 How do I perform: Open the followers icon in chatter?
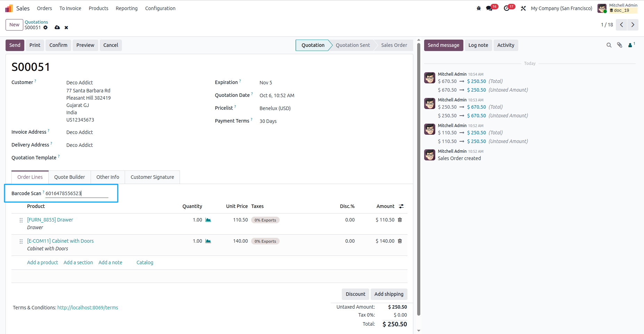(631, 45)
